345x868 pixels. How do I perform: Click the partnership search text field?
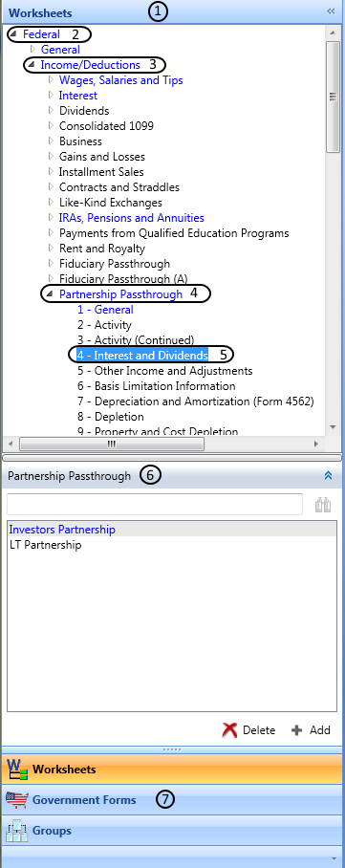click(155, 505)
